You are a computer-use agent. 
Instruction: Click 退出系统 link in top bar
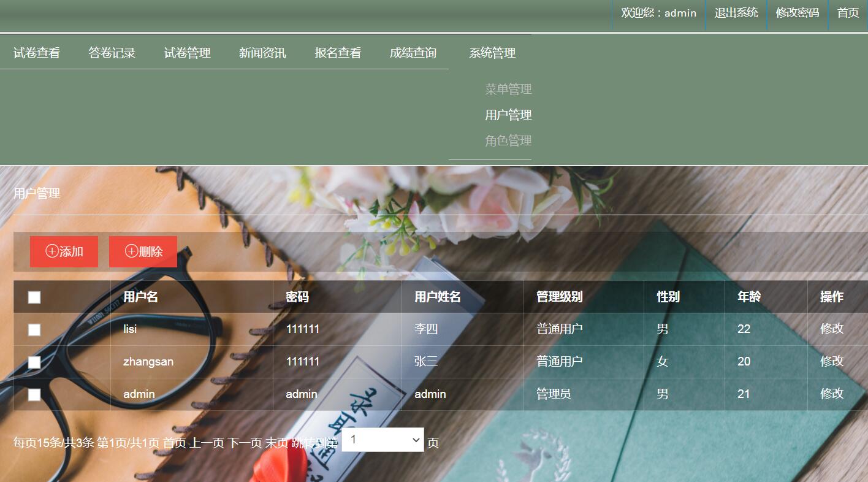tap(736, 13)
